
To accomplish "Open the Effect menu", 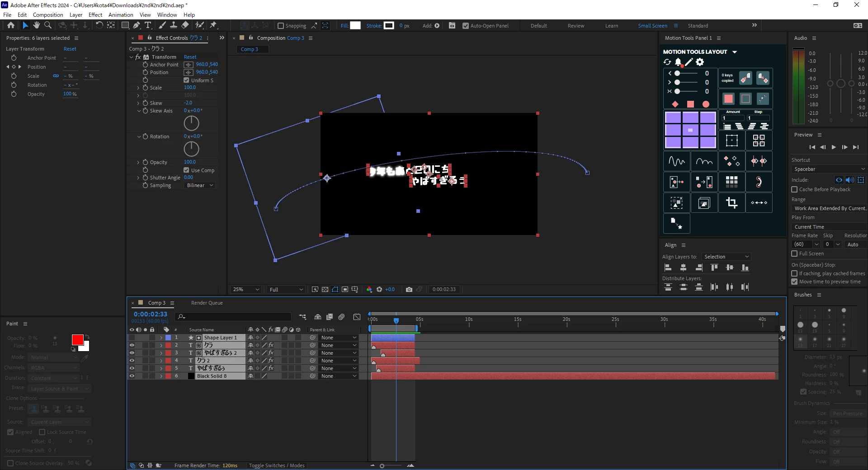I will tap(95, 15).
